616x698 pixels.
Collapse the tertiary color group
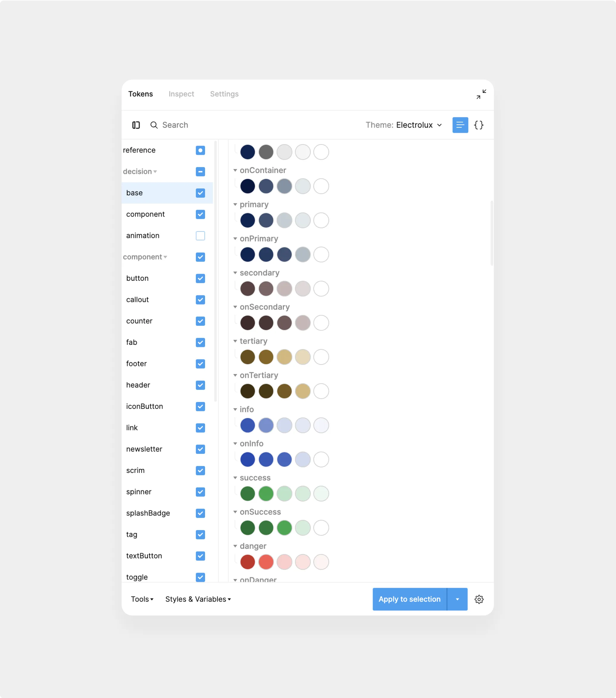point(235,341)
